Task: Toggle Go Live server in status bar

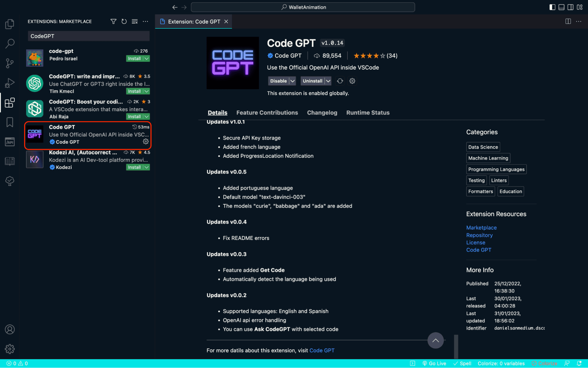Action: (x=434, y=364)
